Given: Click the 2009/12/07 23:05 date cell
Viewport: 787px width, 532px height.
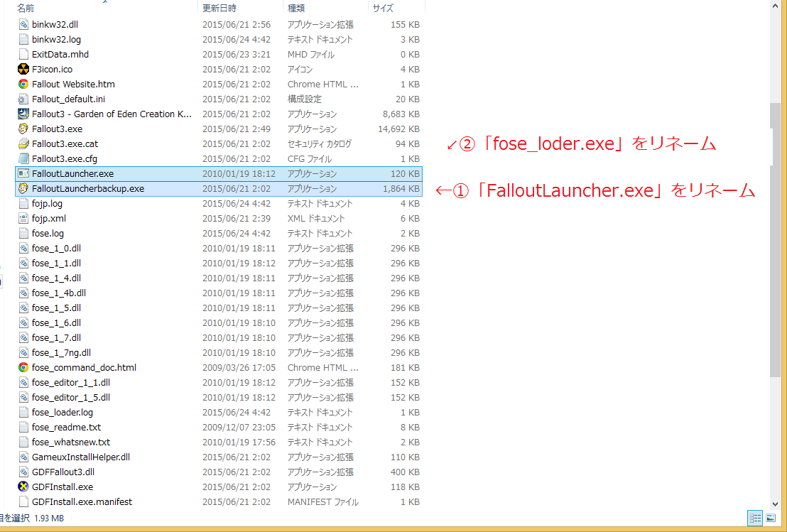Looking at the screenshot, I should coord(239,428).
